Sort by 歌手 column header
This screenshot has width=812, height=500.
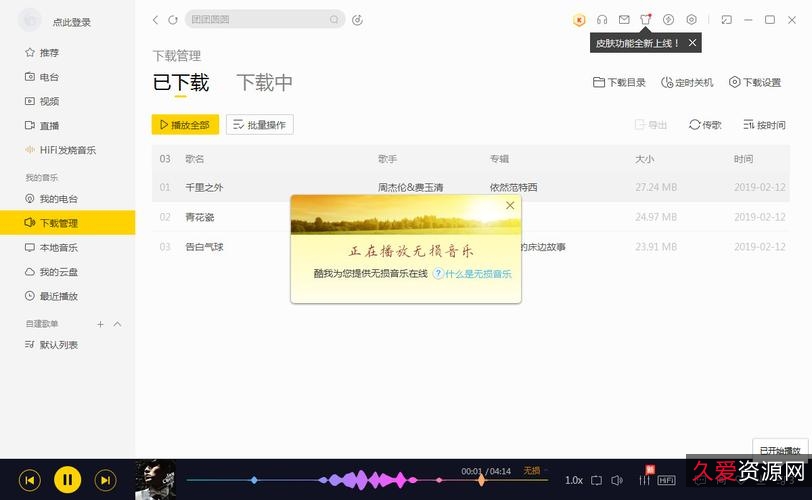[387, 159]
